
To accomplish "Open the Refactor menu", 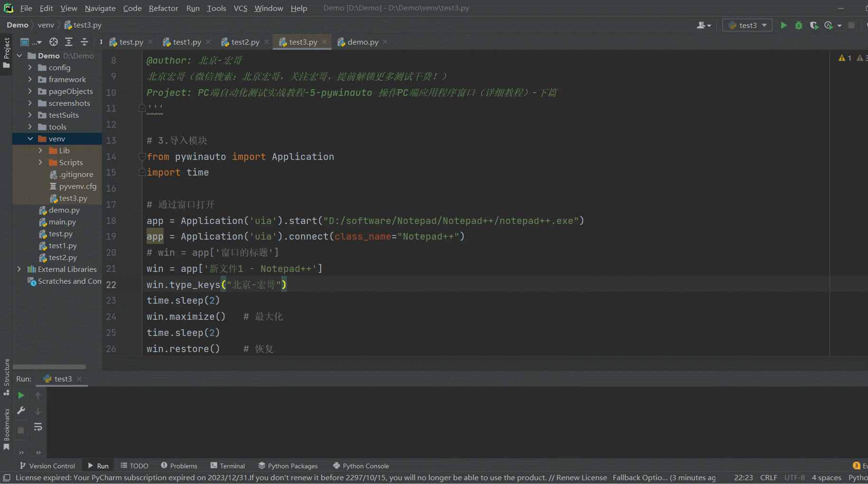I will point(163,8).
